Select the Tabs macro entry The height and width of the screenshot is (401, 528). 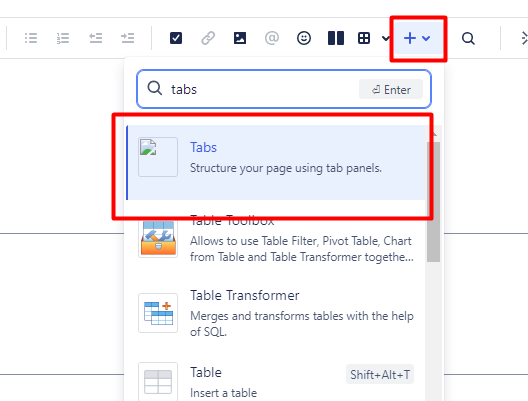276,162
